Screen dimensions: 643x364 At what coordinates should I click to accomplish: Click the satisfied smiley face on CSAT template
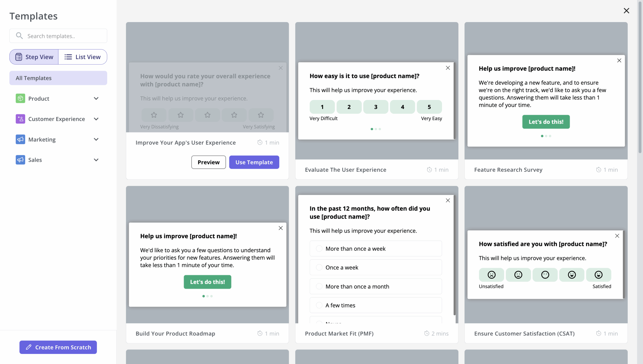pyautogui.click(x=599, y=275)
